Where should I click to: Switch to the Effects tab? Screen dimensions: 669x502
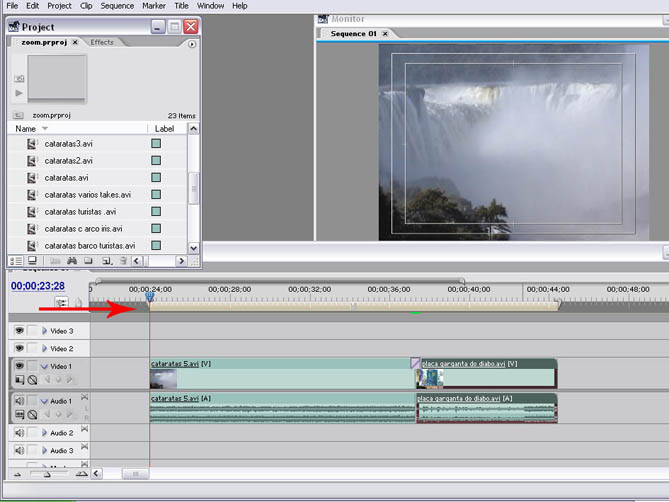[102, 42]
